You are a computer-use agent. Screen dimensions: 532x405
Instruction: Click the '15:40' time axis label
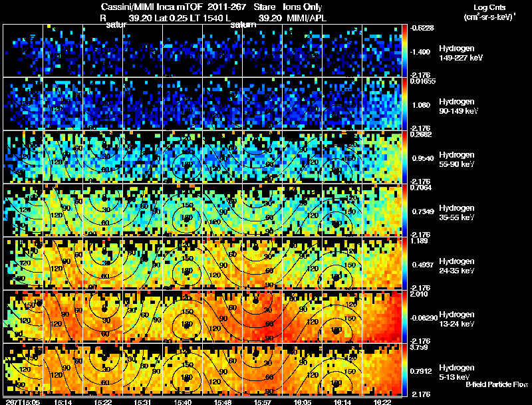tap(182, 402)
